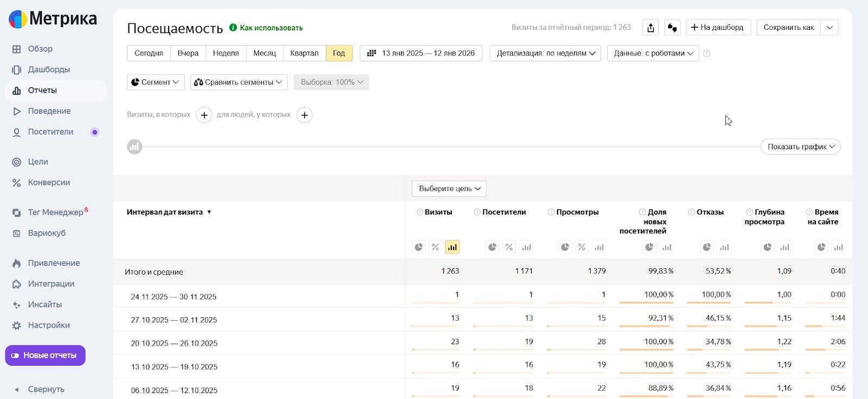Open the 'Сегмент' dropdown
This screenshot has height=399, width=868.
[156, 83]
